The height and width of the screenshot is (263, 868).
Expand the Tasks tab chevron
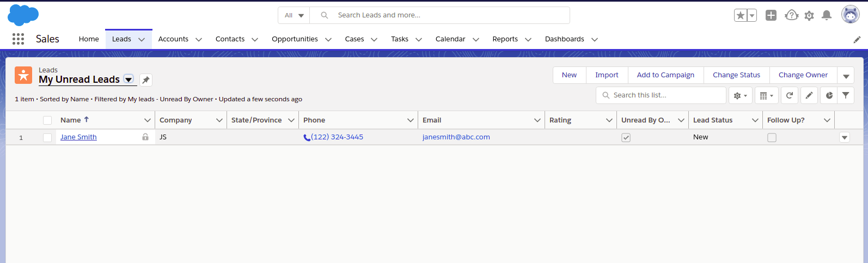(x=419, y=39)
